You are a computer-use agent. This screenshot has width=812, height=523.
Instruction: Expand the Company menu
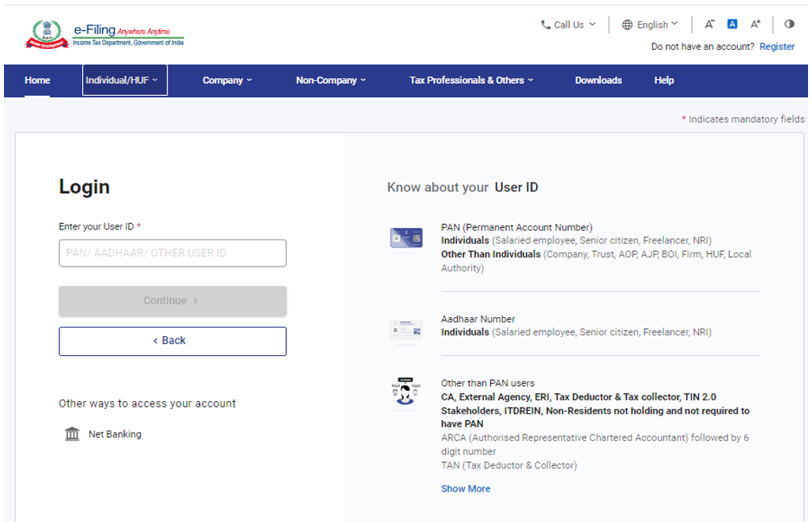click(x=227, y=80)
